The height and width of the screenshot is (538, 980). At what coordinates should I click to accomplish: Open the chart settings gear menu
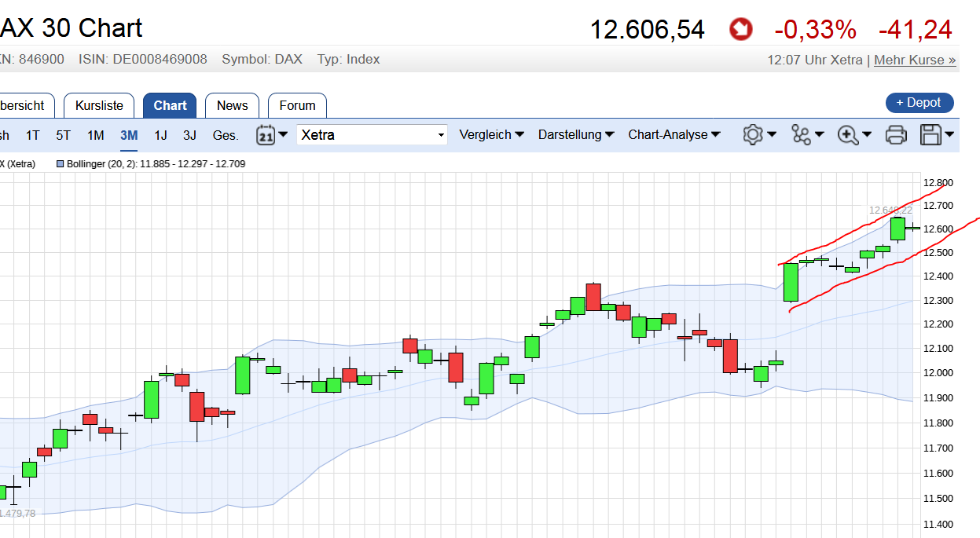click(x=760, y=135)
